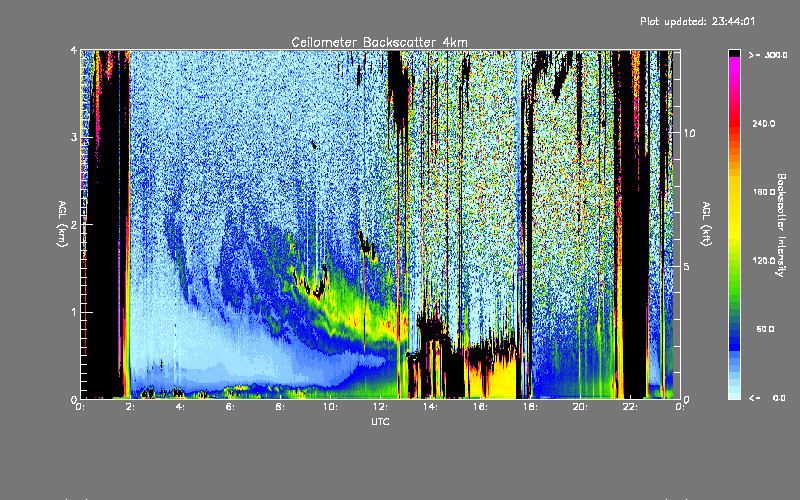Select the "AGL (km)" axis label
This screenshot has width=800, height=500.
[x=62, y=224]
